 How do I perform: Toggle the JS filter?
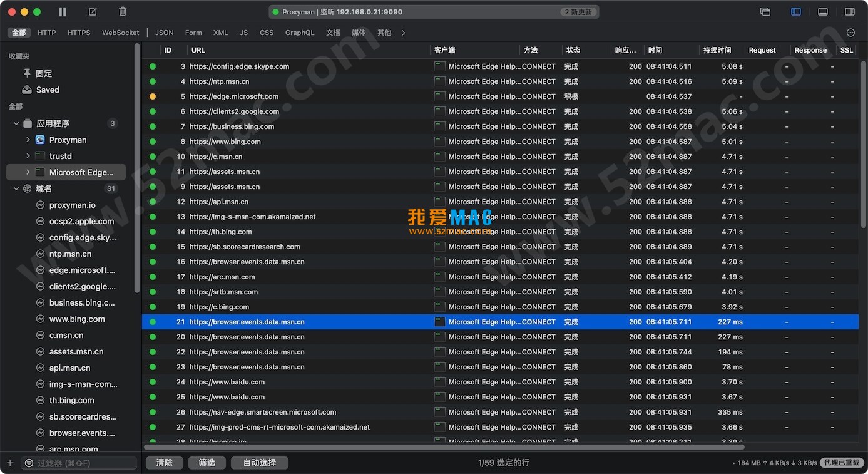click(244, 33)
